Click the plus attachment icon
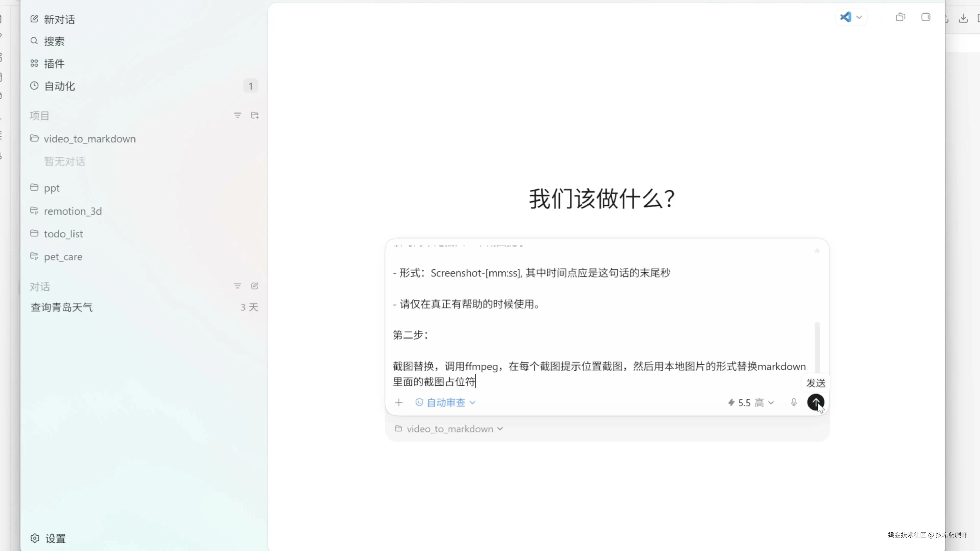 [x=399, y=402]
